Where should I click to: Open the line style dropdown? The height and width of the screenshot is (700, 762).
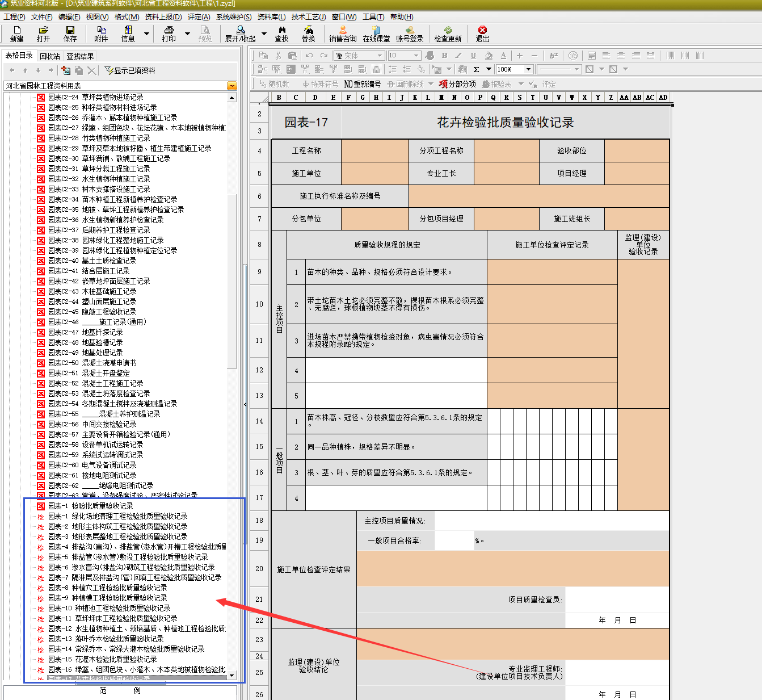pyautogui.click(x=577, y=69)
